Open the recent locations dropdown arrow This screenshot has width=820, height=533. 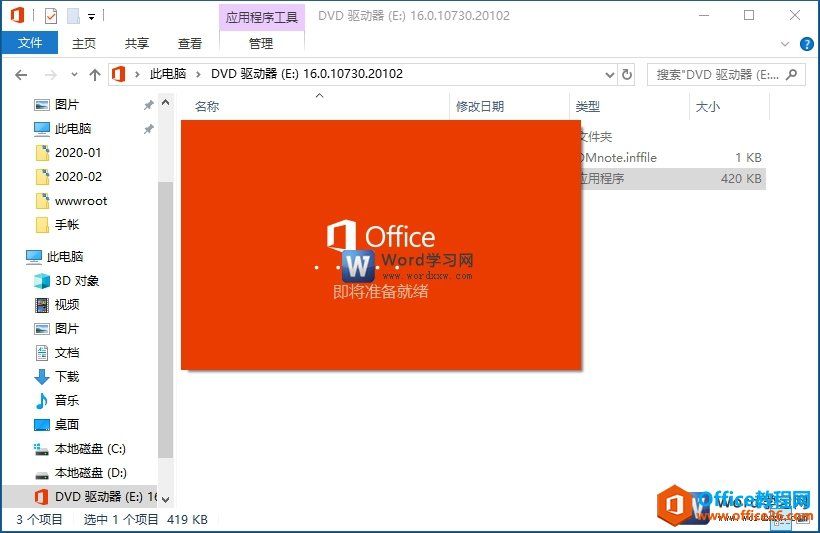72,75
